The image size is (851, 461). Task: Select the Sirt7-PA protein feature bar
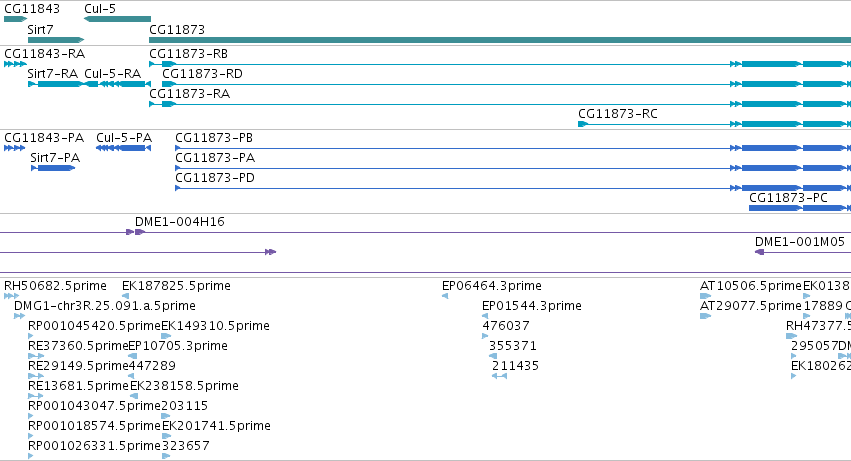pyautogui.click(x=53, y=168)
